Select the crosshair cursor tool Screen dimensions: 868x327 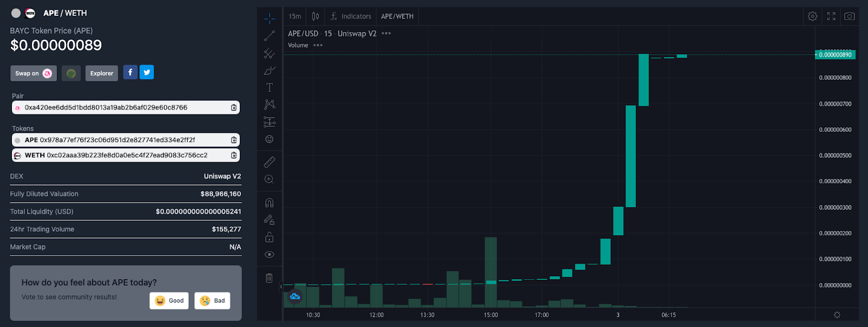tap(270, 18)
